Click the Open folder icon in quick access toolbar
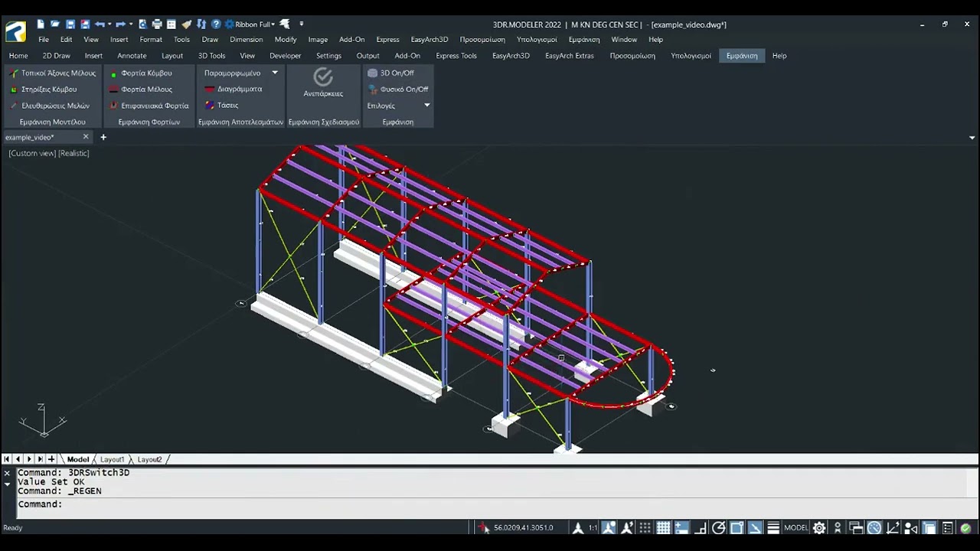The height and width of the screenshot is (551, 980). [x=55, y=24]
